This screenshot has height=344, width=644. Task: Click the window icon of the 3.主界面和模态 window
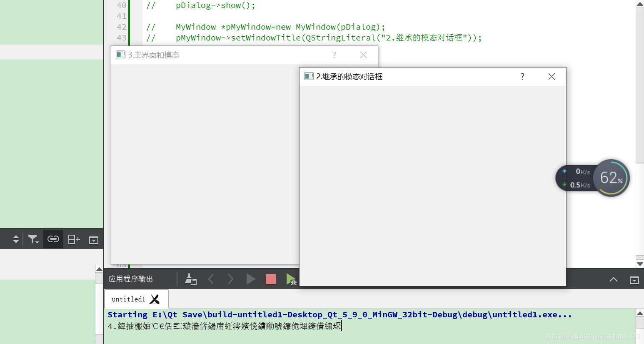click(120, 55)
